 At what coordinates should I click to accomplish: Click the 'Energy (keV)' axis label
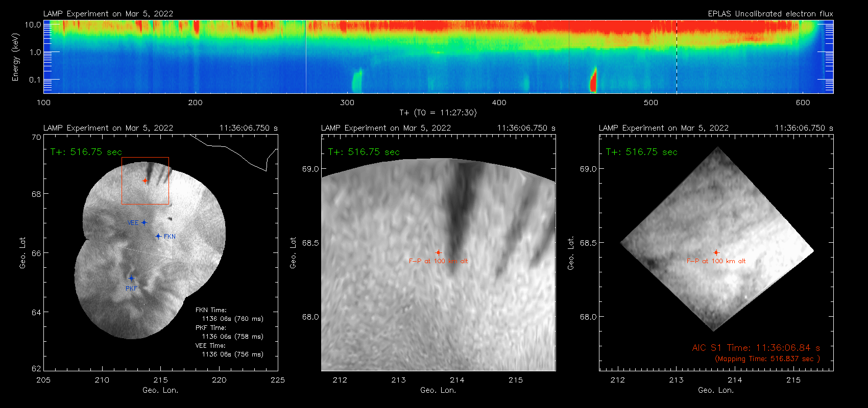[x=16, y=57]
